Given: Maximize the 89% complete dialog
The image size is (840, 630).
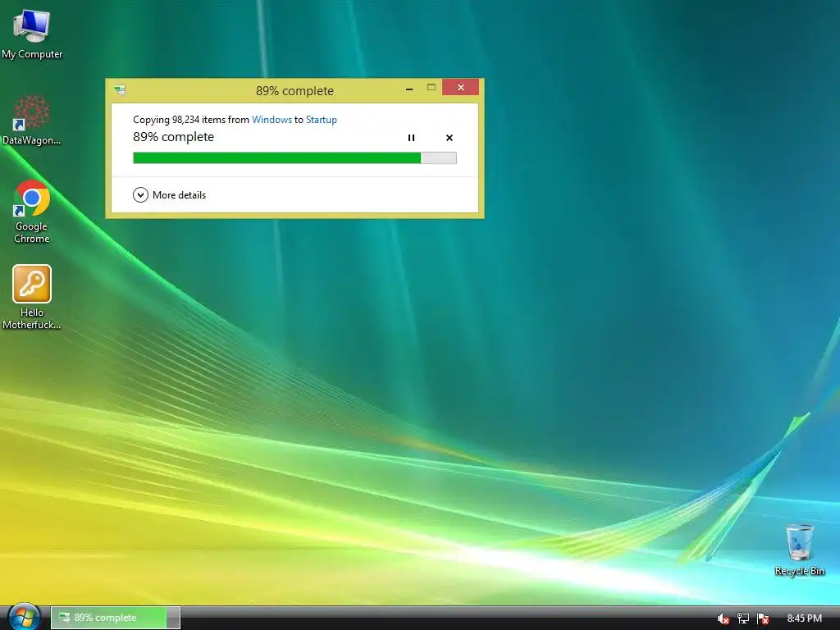Looking at the screenshot, I should point(431,87).
